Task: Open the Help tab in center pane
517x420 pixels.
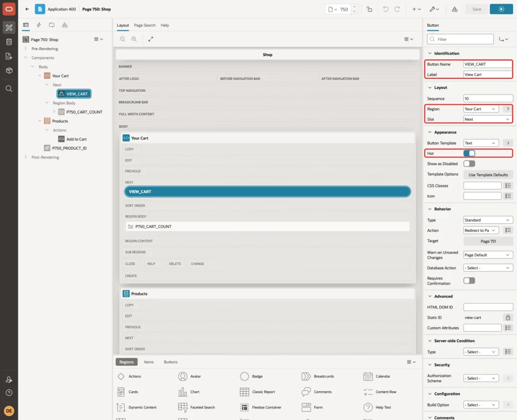Action: coord(165,25)
